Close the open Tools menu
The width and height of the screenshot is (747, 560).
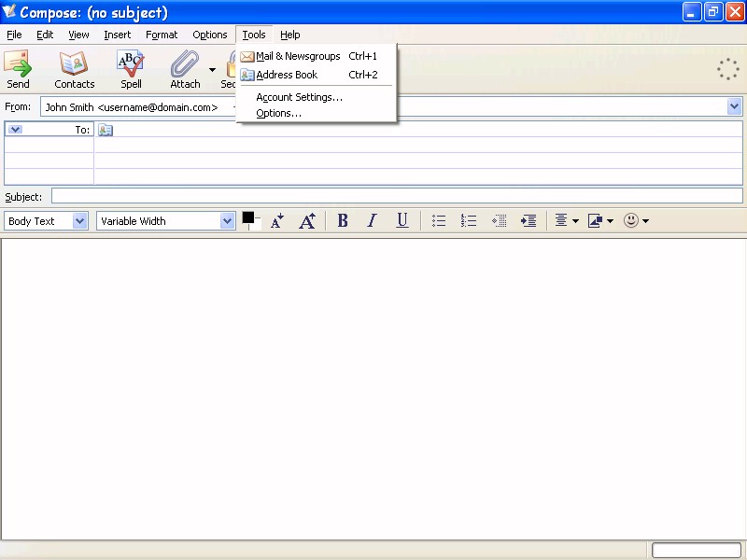point(254,35)
